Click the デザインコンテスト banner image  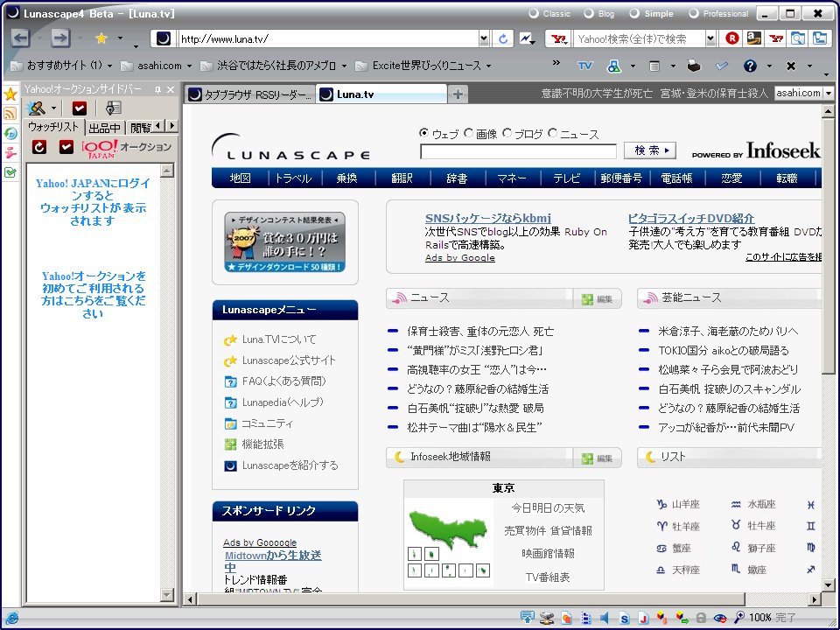[x=285, y=242]
